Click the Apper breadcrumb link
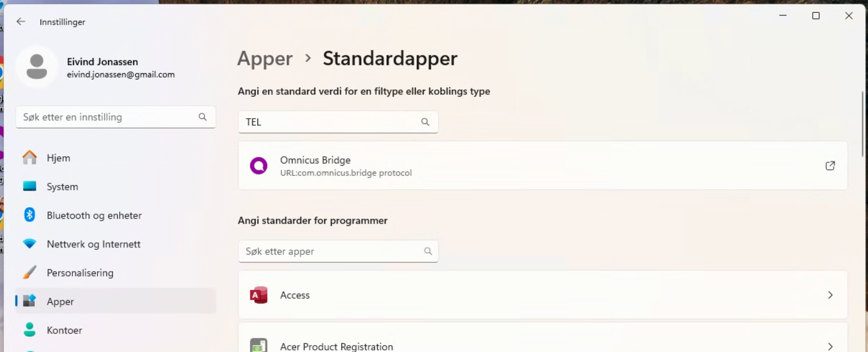 click(265, 58)
